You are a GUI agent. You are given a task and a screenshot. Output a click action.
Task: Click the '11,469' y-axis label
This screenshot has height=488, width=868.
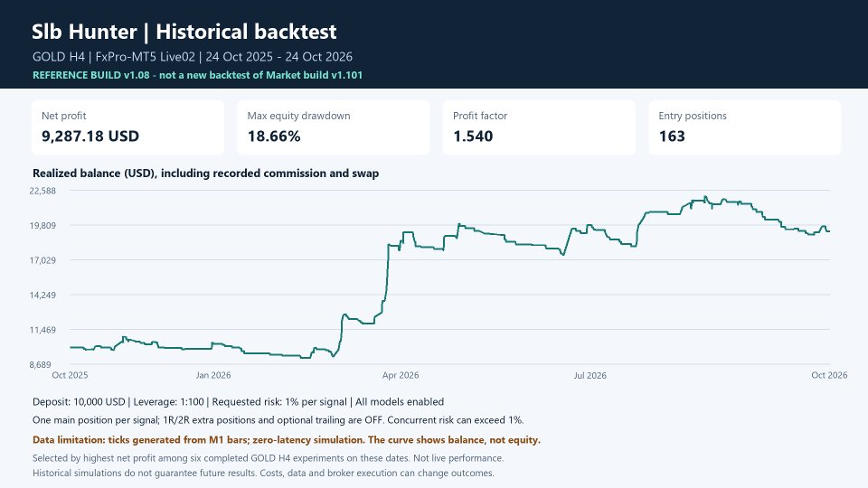pos(42,331)
